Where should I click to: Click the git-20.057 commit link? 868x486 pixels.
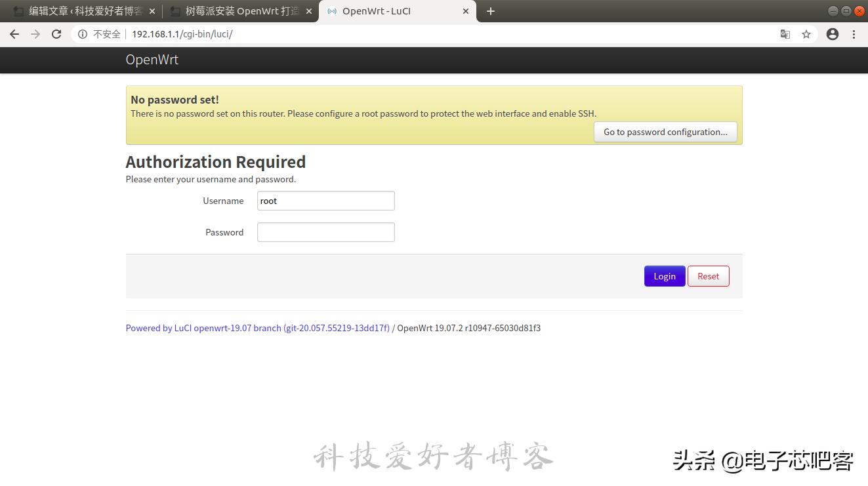(x=337, y=327)
